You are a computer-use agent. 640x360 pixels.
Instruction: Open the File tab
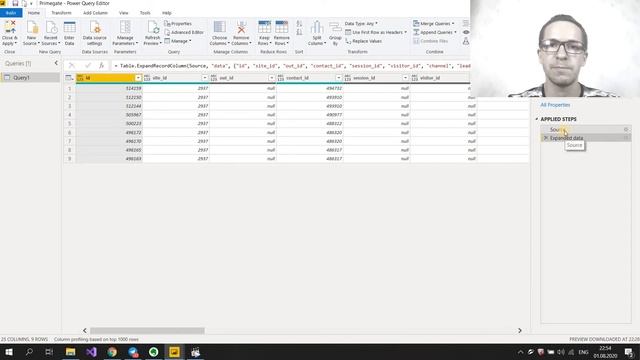11,13
